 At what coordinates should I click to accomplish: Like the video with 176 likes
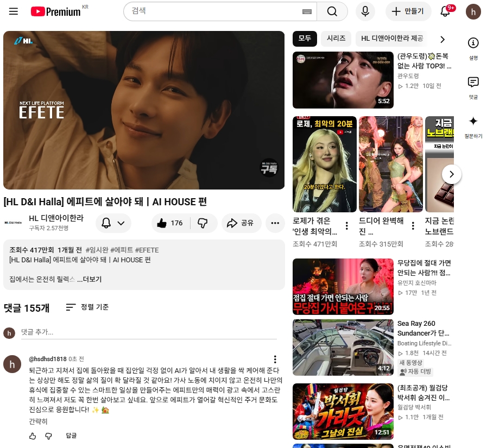point(170,223)
